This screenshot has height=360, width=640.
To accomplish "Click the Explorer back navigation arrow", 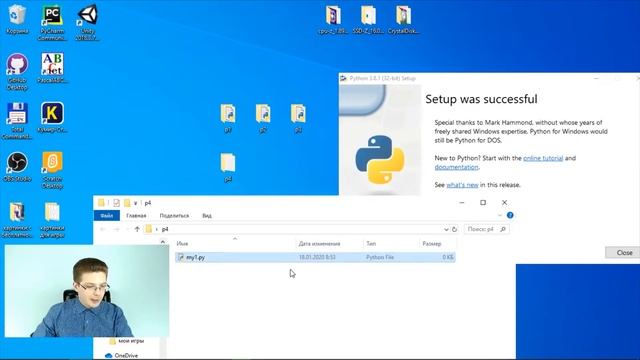I will 103,229.
